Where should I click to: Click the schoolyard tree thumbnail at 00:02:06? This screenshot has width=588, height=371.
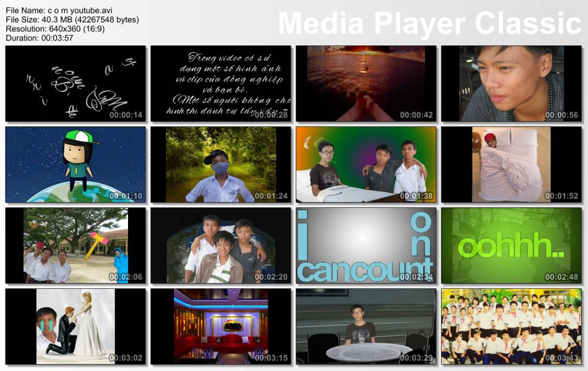tap(76, 245)
